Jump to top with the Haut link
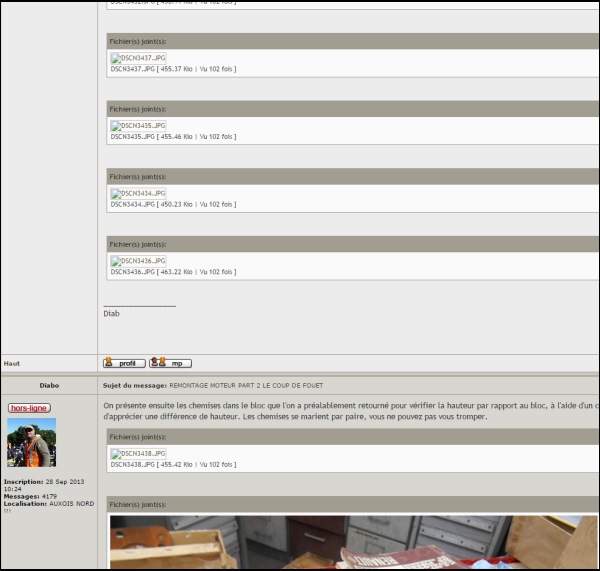Screen dimensions: 600x571 tap(12, 364)
